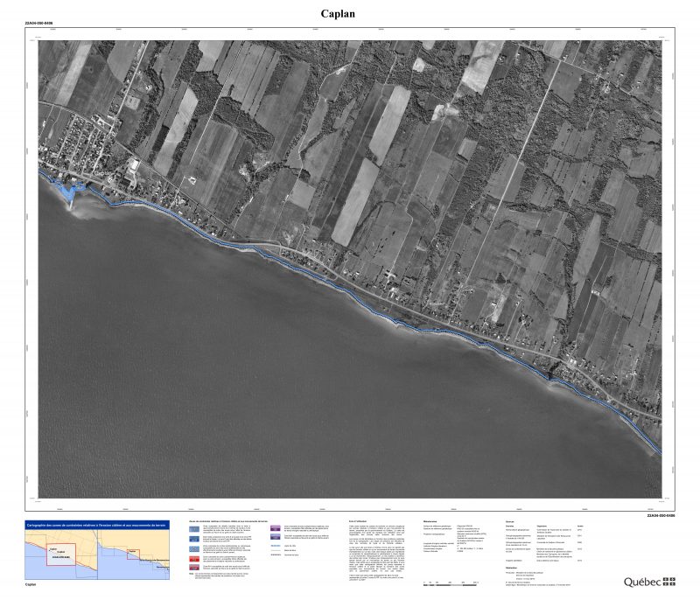Click the blue cartography title banner
Screen dimensions: 700x600
click(95, 525)
